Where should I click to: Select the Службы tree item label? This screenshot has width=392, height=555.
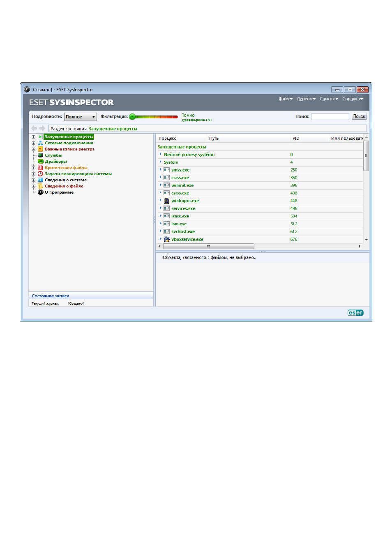[x=53, y=155]
